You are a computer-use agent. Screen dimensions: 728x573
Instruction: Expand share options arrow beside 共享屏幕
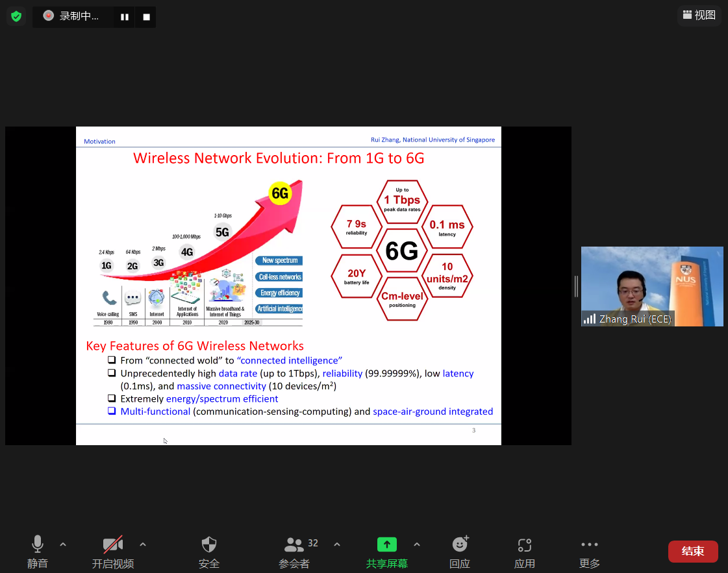(417, 544)
